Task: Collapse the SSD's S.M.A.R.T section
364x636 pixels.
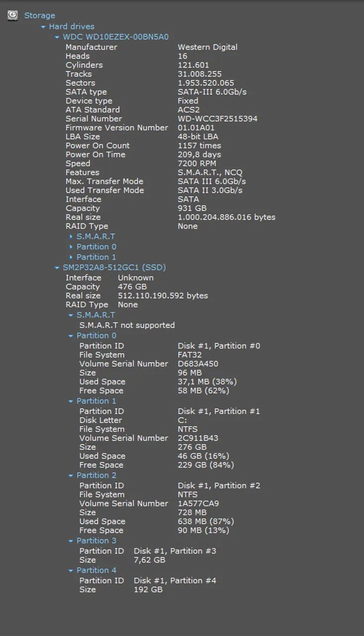Action: point(70,315)
